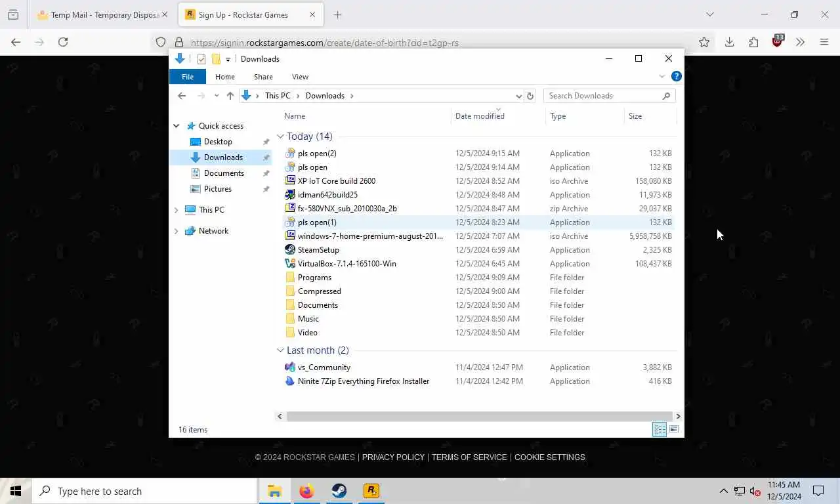
Task: Select Pictures in Quick access
Action: point(217,189)
